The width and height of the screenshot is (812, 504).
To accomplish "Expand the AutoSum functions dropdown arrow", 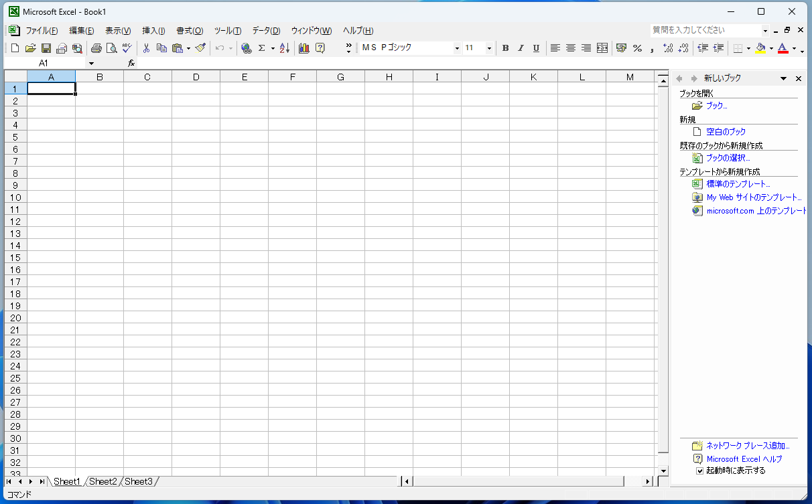I will [273, 48].
